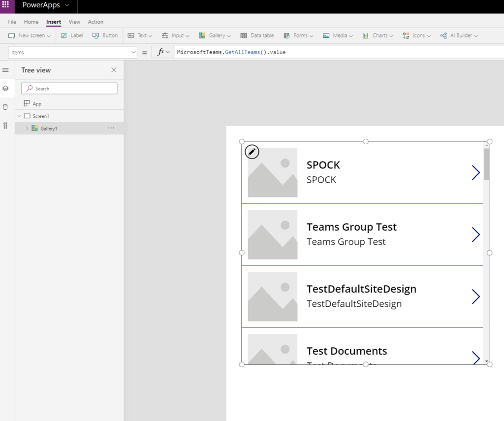This screenshot has height=421, width=504.
Task: Click the bold Teams Group Test title
Action: (351, 227)
